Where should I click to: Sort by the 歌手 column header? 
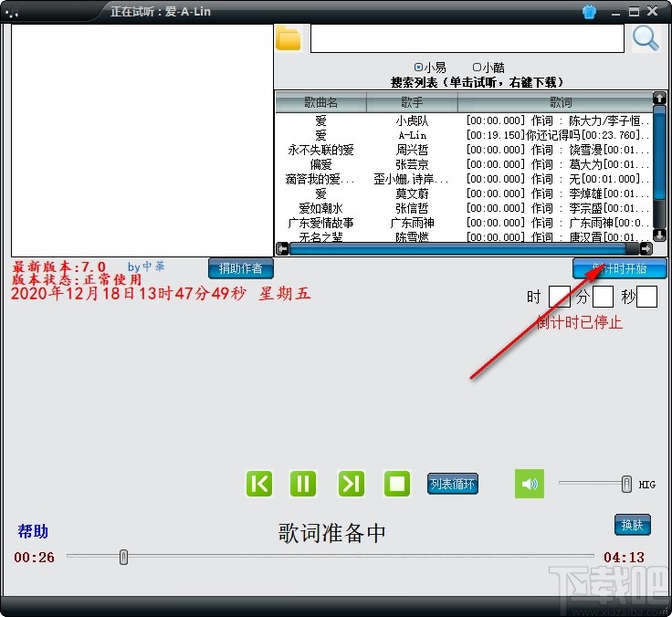(412, 103)
